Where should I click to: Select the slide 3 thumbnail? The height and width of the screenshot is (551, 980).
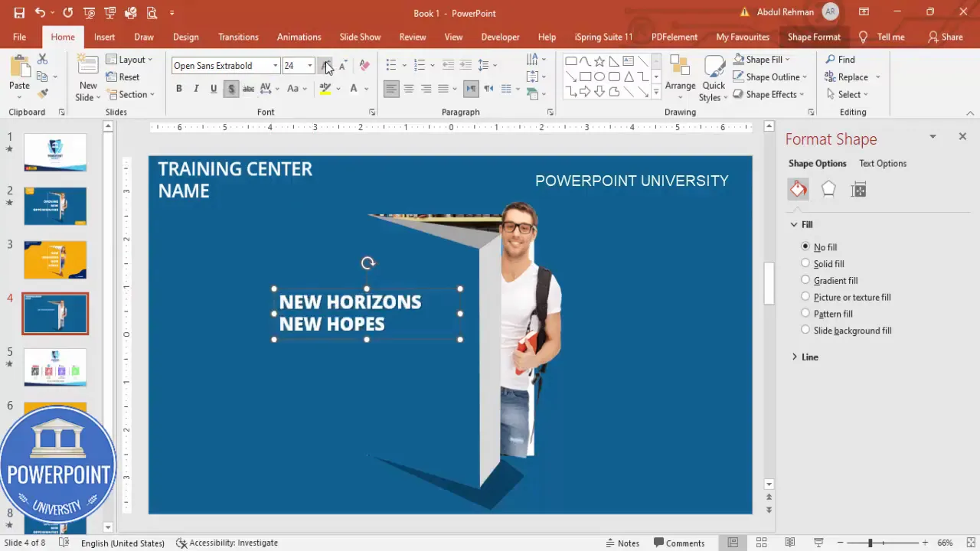click(x=55, y=260)
